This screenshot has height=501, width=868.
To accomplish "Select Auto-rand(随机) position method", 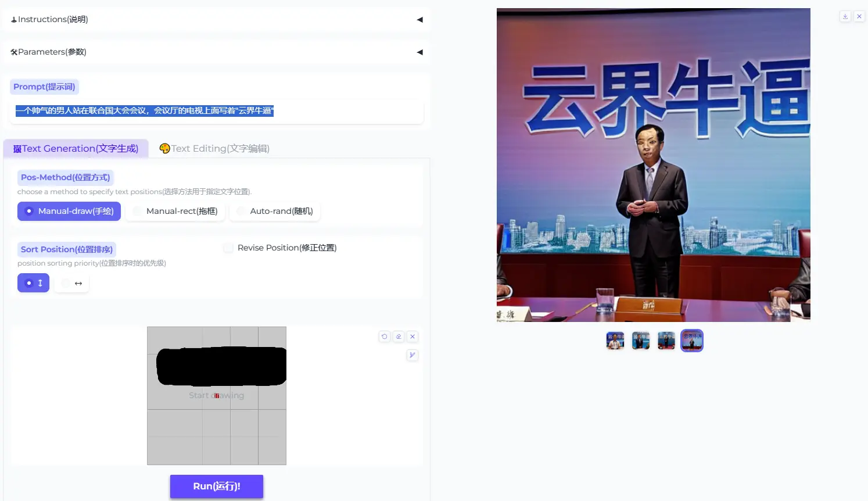I will coord(275,211).
